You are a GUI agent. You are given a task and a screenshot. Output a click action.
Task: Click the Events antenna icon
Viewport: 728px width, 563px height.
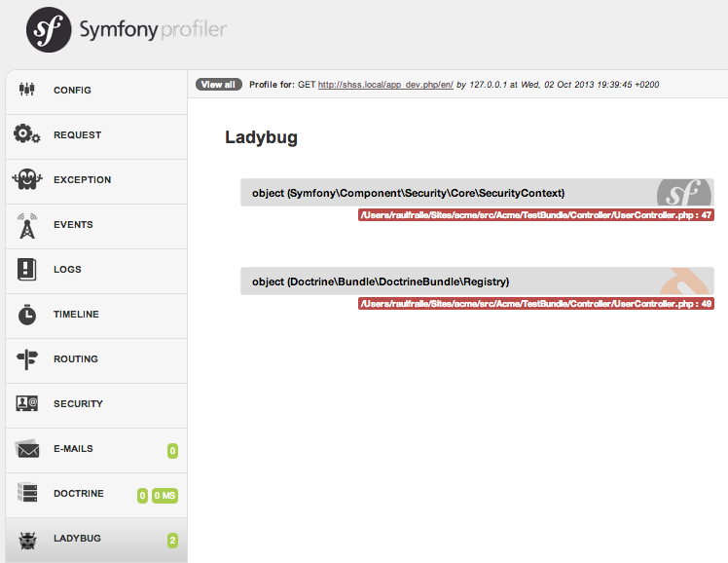(x=27, y=226)
